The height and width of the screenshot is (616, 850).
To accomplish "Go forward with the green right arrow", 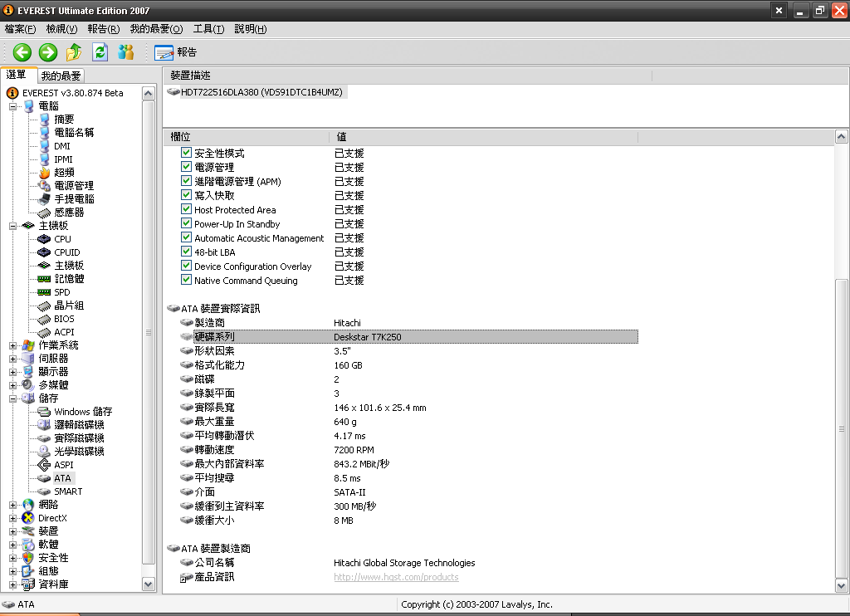I will 47,52.
